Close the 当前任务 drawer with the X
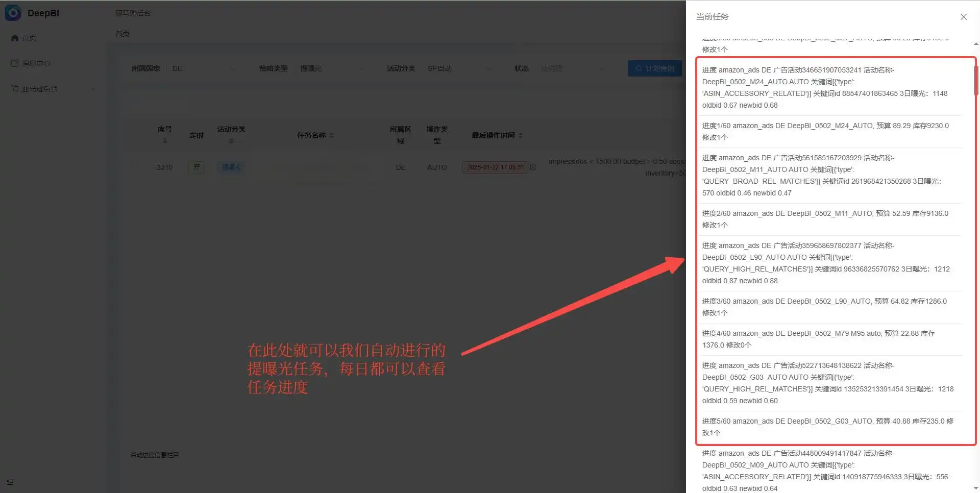 tap(963, 17)
